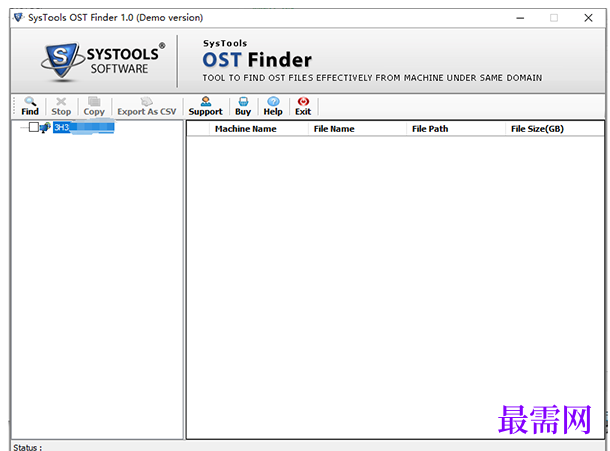Click the app icon in the title bar
This screenshot has height=451, width=610.
(x=18, y=18)
